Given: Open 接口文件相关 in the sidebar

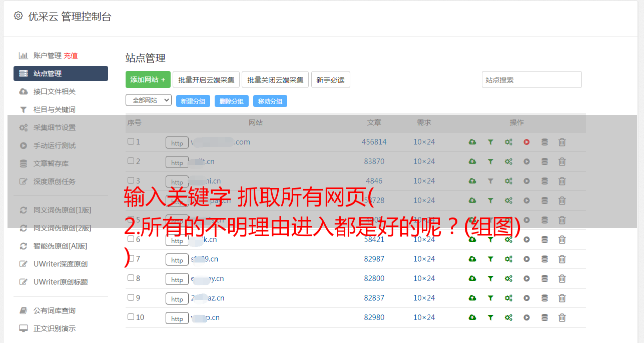Looking at the screenshot, I should click(54, 91).
